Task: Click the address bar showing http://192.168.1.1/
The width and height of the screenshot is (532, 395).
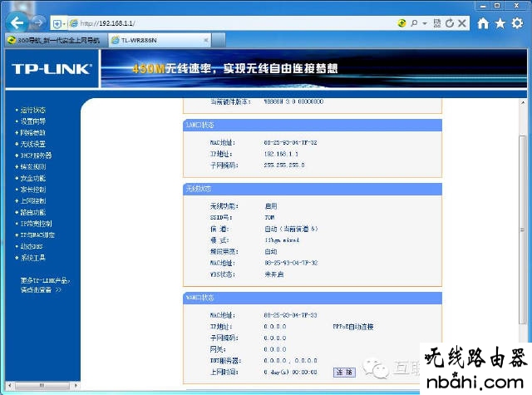Action: (x=231, y=23)
